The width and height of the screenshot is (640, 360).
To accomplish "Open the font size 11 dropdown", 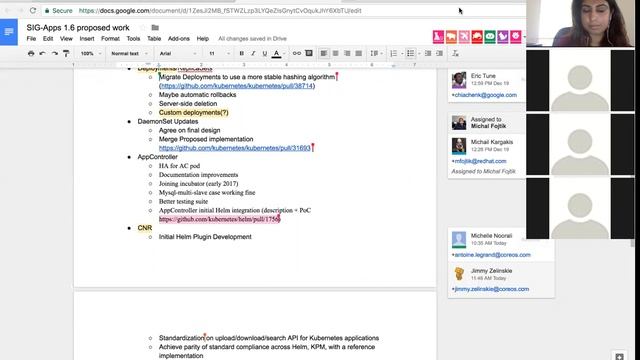I will click(x=219, y=53).
